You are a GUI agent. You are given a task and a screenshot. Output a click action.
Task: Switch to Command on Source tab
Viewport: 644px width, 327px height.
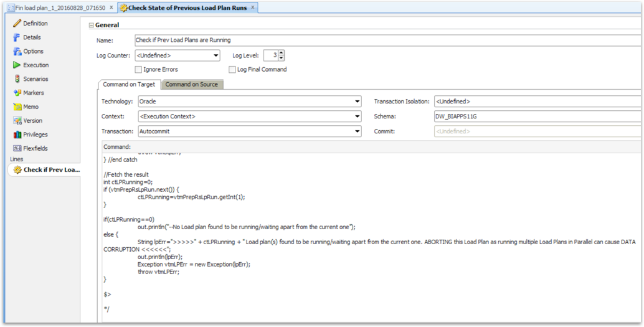pyautogui.click(x=192, y=84)
